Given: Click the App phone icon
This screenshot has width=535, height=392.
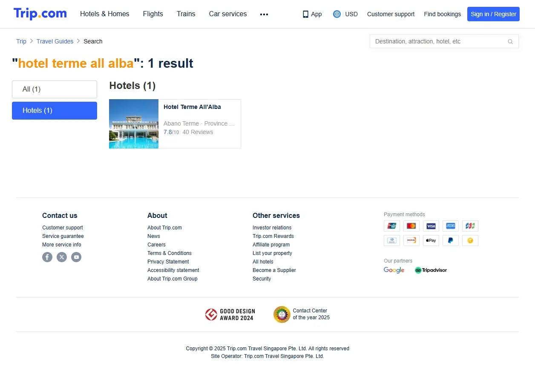Looking at the screenshot, I should pyautogui.click(x=305, y=14).
